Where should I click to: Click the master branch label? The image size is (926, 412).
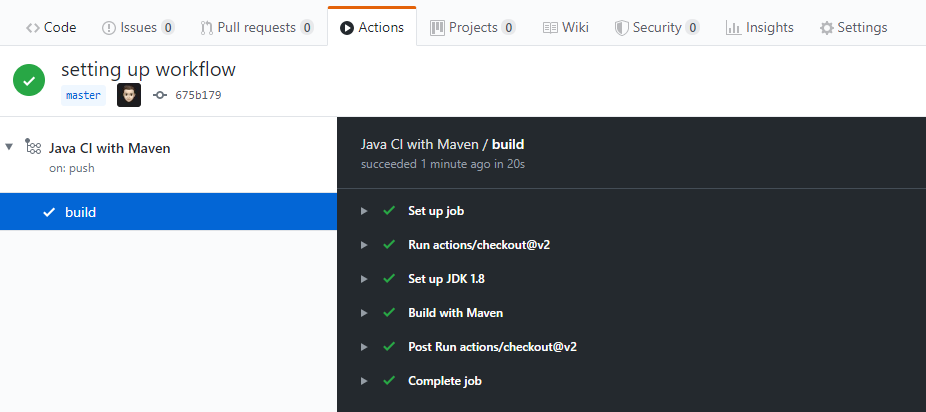tap(83, 96)
